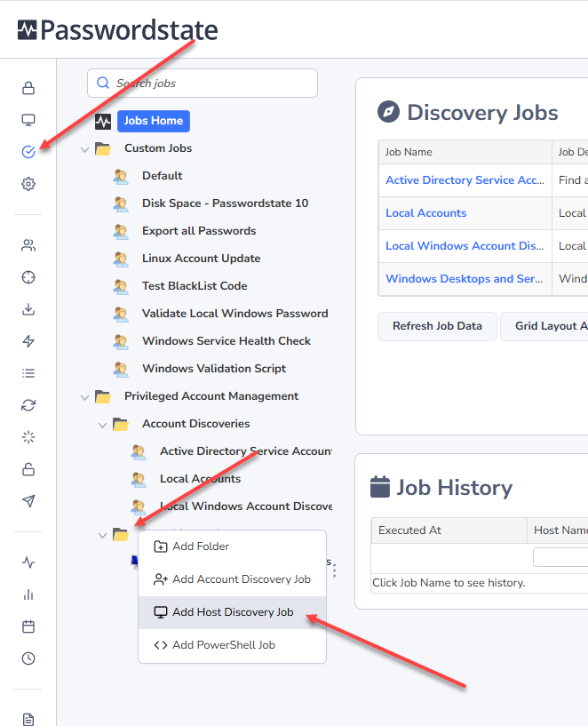Select Test BlackList Code job
This screenshot has width=588, height=726.
195,286
